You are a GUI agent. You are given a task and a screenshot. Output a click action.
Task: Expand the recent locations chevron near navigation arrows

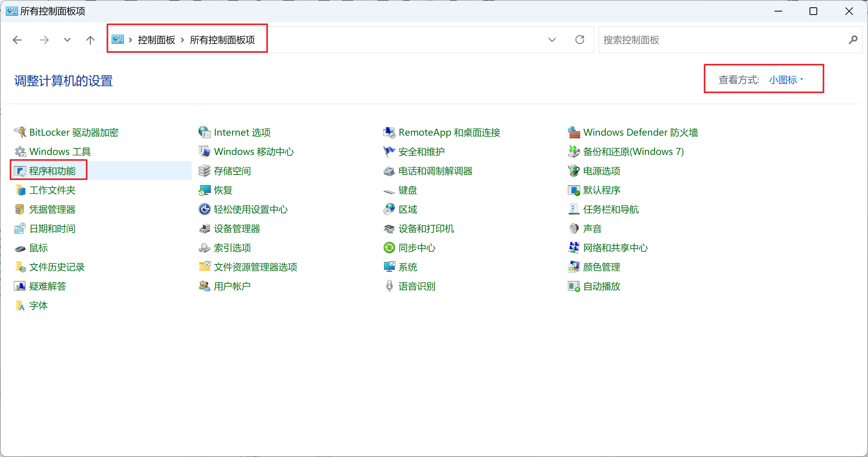(x=67, y=40)
